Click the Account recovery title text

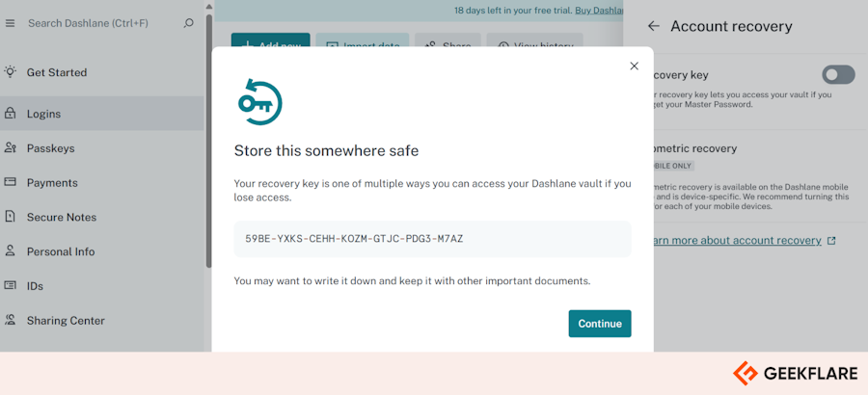click(731, 26)
